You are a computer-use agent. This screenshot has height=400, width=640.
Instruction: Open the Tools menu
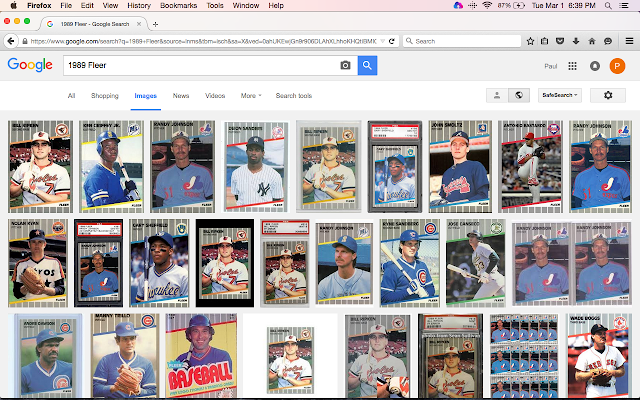[x=215, y=6]
